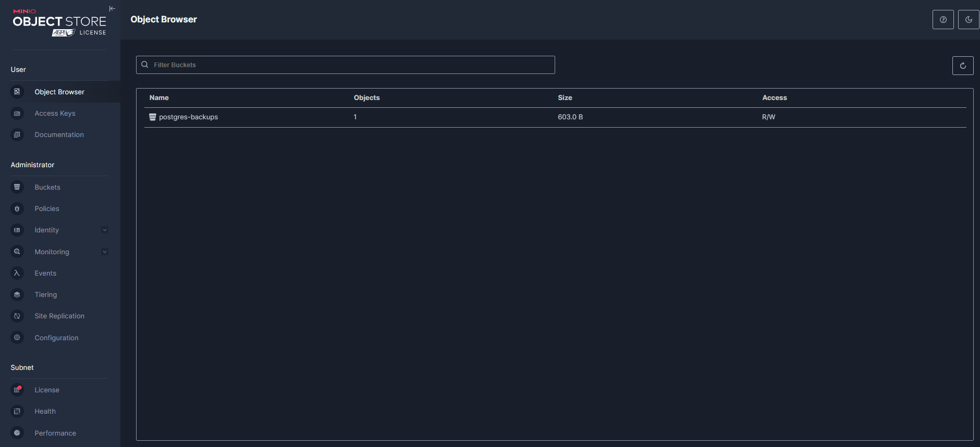Open the Documentation menu entry
The width and height of the screenshot is (980, 447).
pos(59,134)
